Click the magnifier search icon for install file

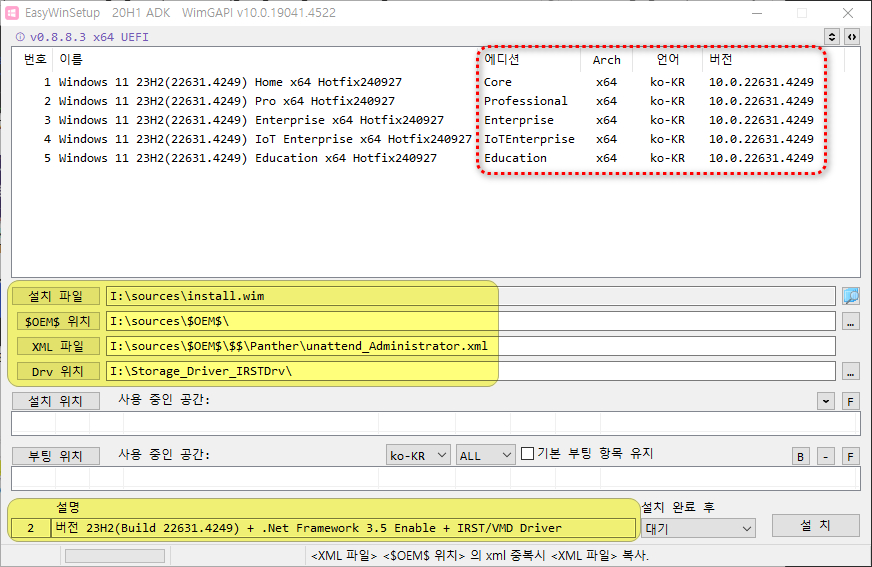(851, 296)
